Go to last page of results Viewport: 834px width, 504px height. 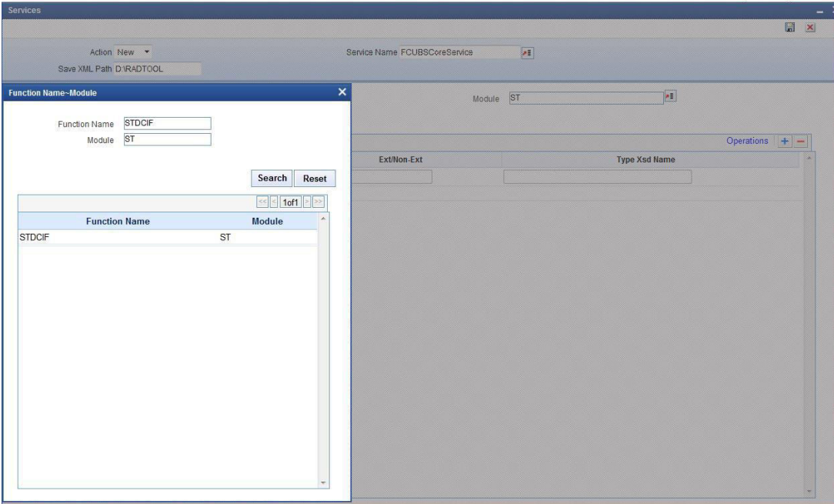(x=318, y=202)
